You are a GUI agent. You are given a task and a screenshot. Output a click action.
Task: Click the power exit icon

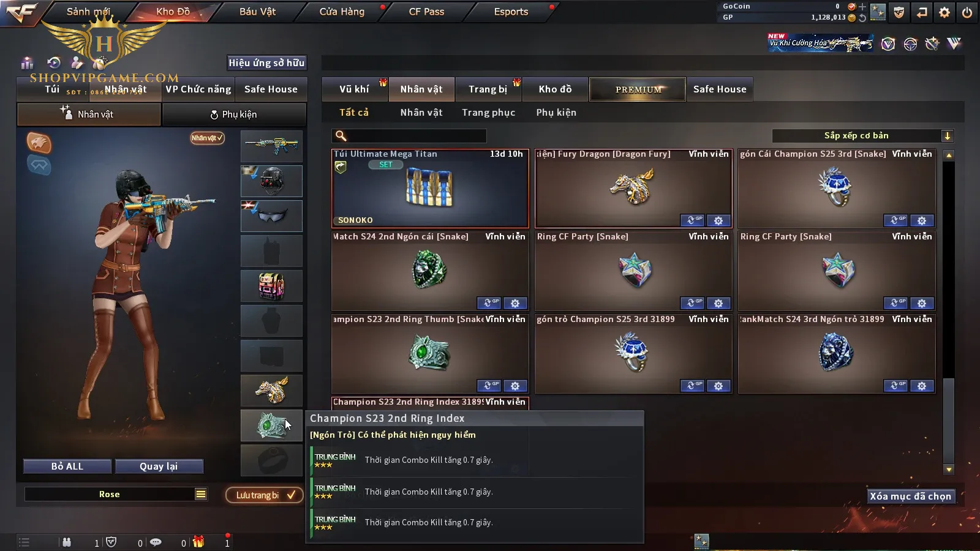pos(967,12)
